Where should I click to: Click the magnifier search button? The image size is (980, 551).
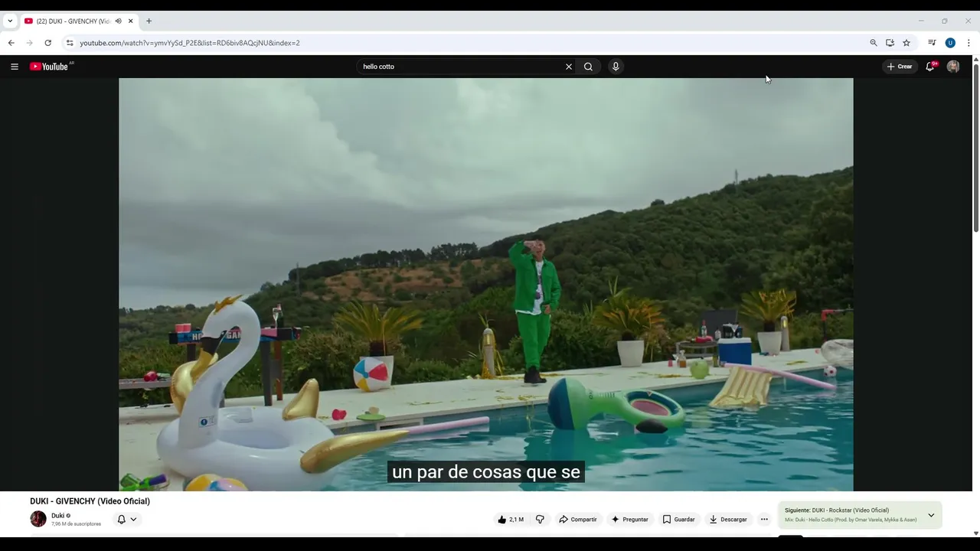coord(588,67)
